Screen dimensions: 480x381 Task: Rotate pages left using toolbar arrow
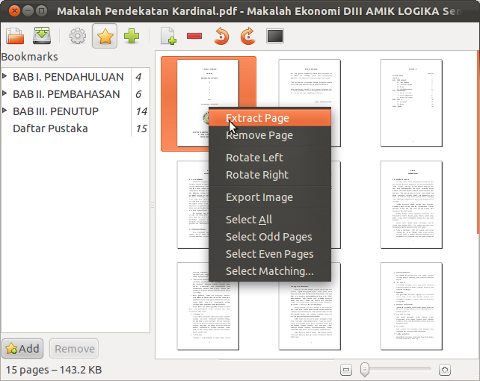coord(221,36)
